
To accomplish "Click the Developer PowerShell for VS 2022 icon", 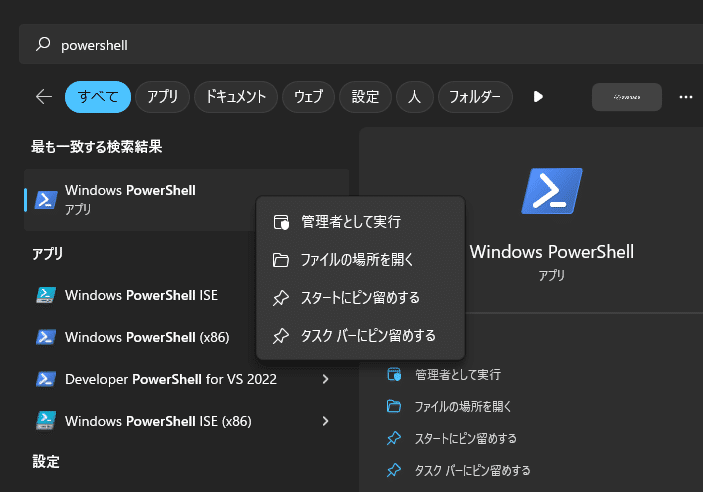I will click(x=46, y=379).
